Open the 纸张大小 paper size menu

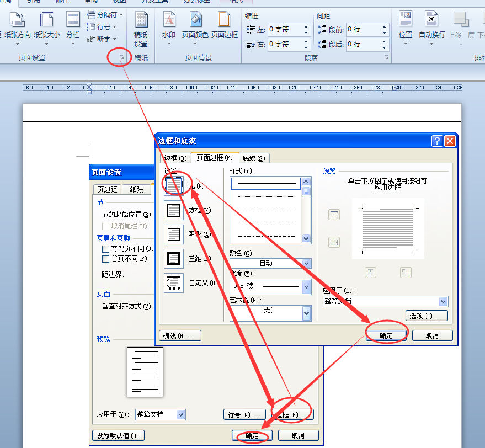(47, 29)
